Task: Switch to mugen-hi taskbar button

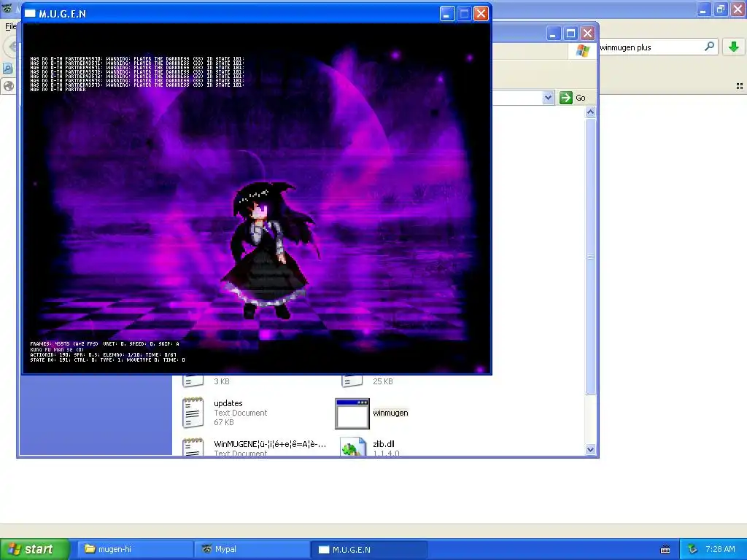Action: tap(135, 549)
